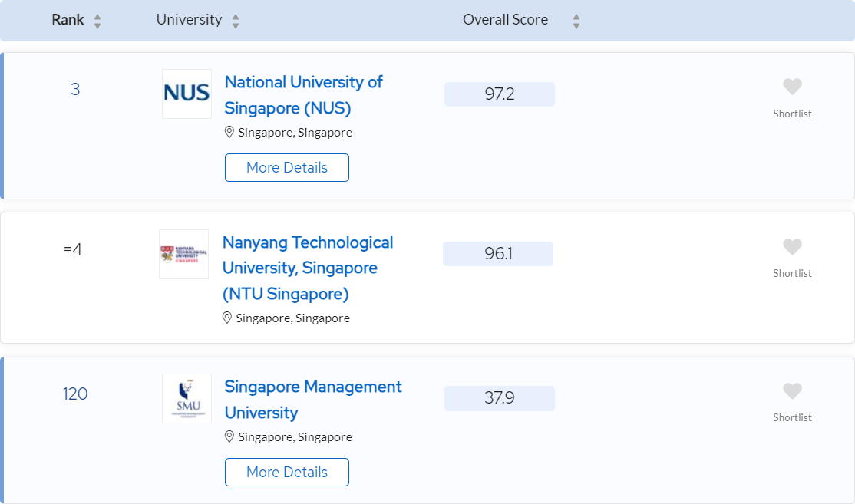The height and width of the screenshot is (504, 855).
Task: Click More Details for Singapore Management University
Action: click(x=287, y=472)
